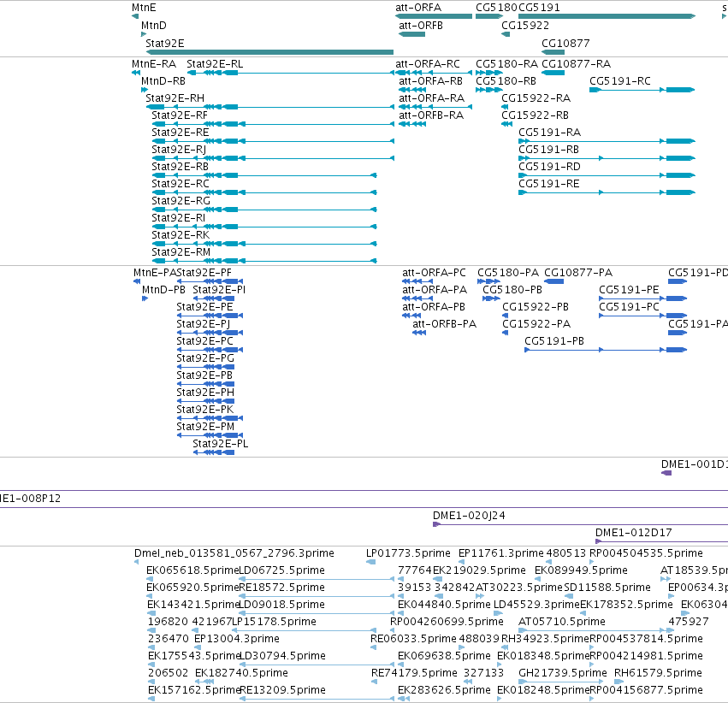728x703 pixels.
Task: Select polypeptide Stat92E-PL
Action: click(214, 452)
